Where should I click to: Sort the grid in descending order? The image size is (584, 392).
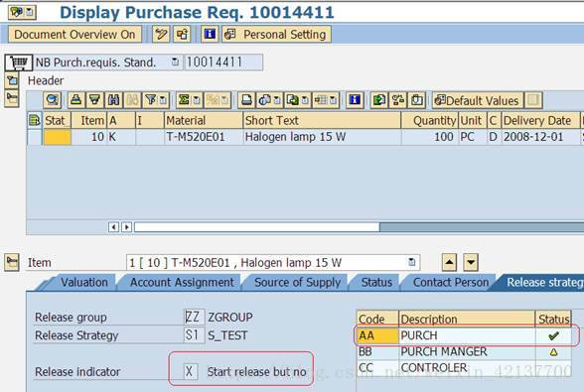94,100
